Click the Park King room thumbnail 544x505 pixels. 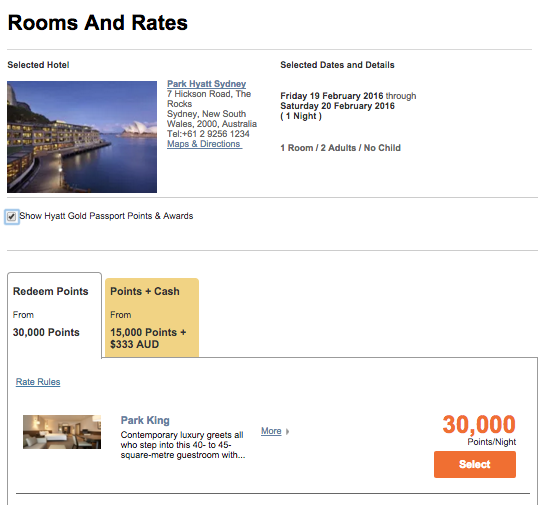pyautogui.click(x=62, y=432)
